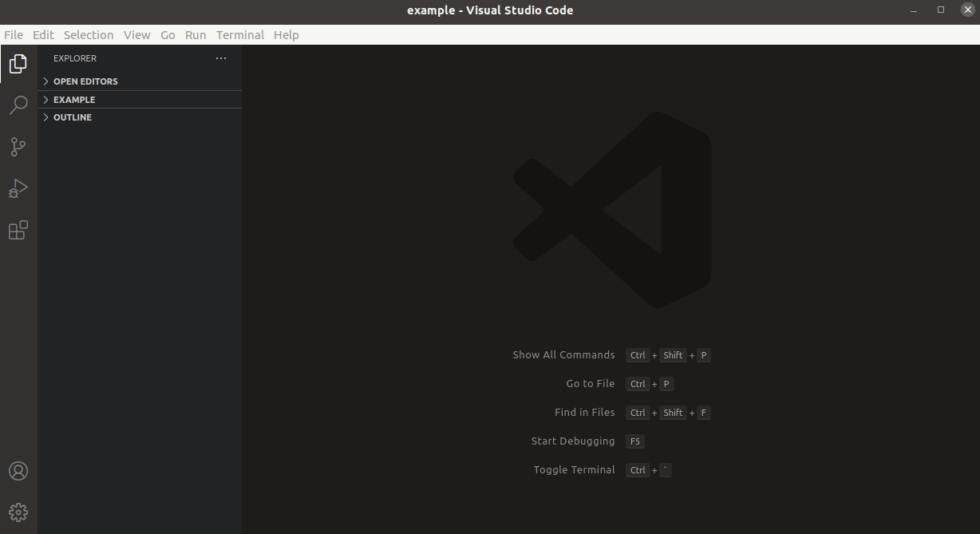
Task: Open the File menu
Action: [x=14, y=35]
